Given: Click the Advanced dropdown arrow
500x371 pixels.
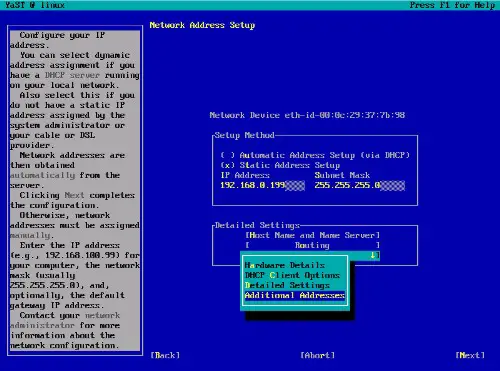Looking at the screenshot, I should pyautogui.click(x=373, y=255).
